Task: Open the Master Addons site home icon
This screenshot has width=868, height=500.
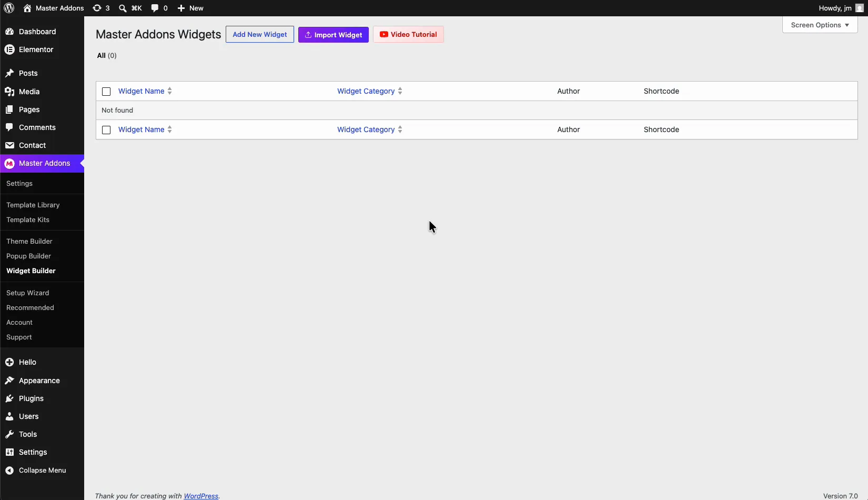Action: coord(27,8)
